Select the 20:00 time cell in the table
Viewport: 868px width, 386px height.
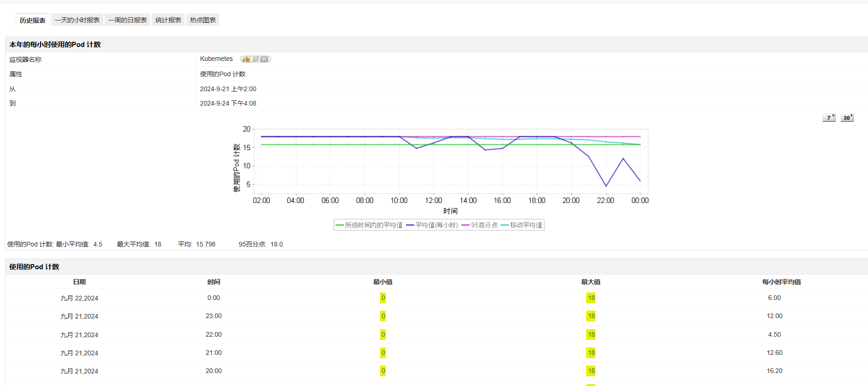click(x=214, y=371)
